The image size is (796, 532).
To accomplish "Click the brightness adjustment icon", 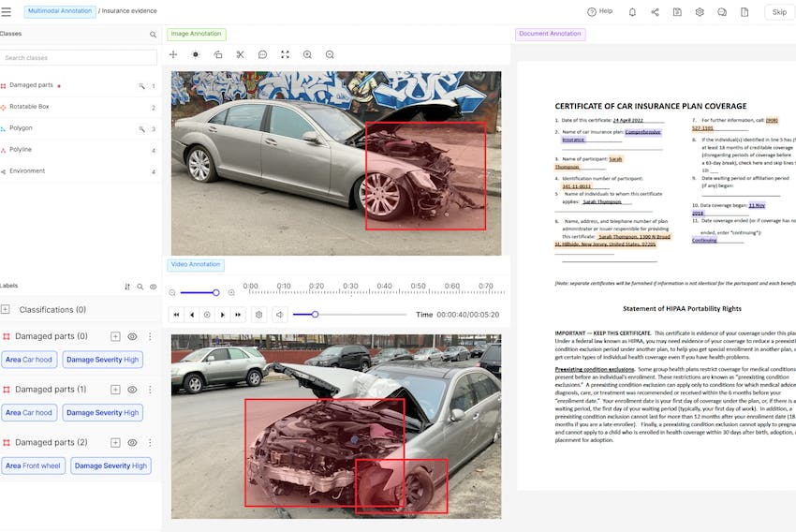I will click(x=196, y=54).
